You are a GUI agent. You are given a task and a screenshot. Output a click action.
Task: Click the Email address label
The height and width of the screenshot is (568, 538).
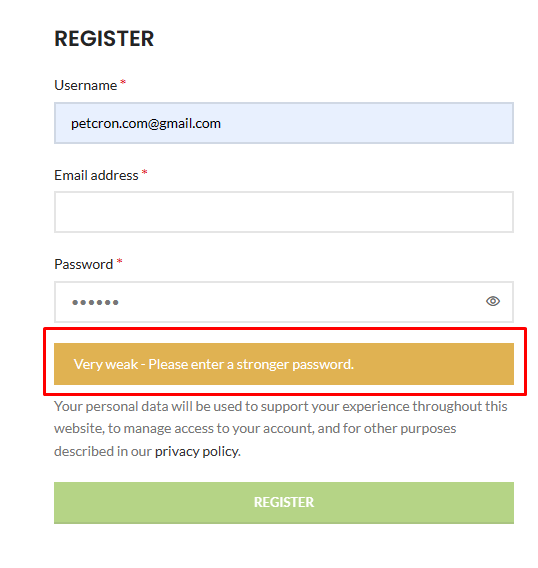pos(96,175)
